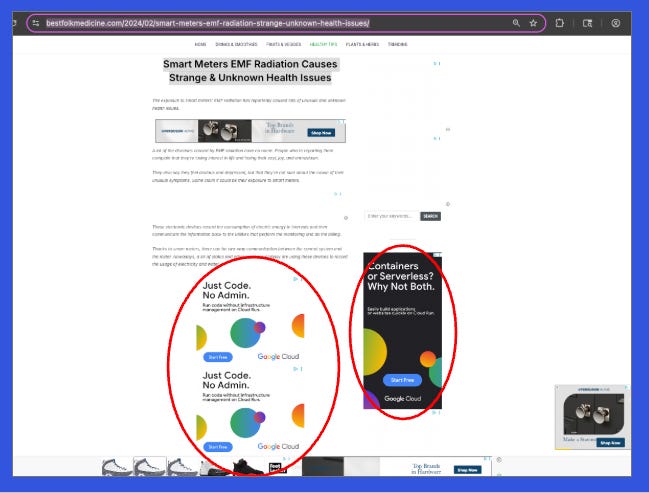Click AdChoices icon on first Just Code ad
Screen dimensions: 649x493
point(298,279)
